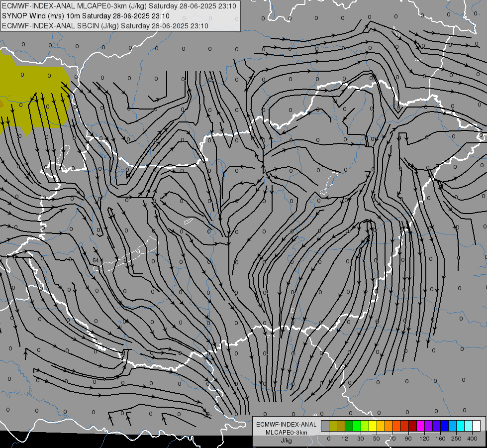Click the SYNOP Wind 10m header line
The image size is (487, 448).
coord(86,16)
